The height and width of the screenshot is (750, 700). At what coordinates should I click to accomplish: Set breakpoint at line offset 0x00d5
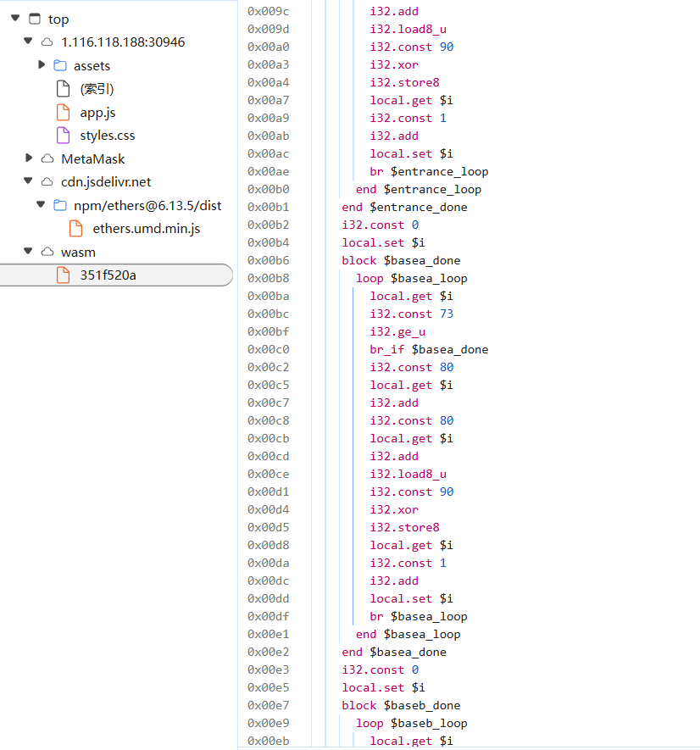coord(269,527)
